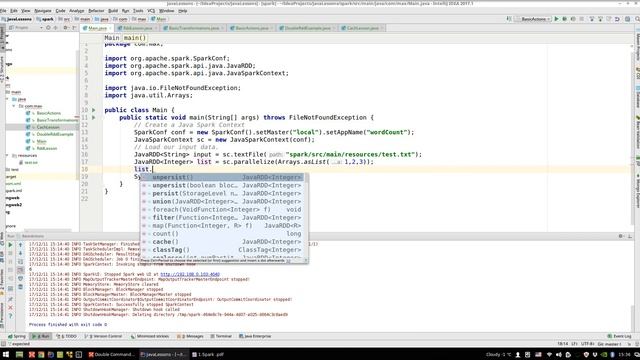
Task: Click the run gutter arrow beside main method
Action: [93, 118]
